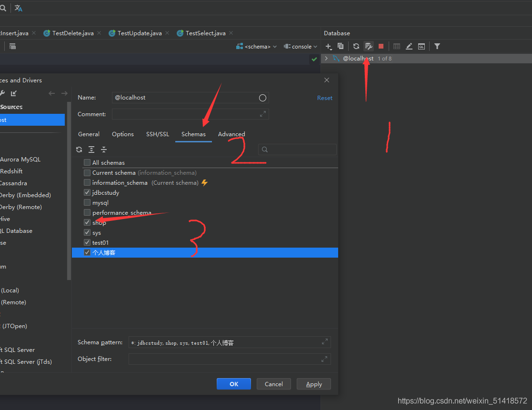Expand the @localhost tree node
Viewport: 532px width, 410px height.
pos(326,58)
